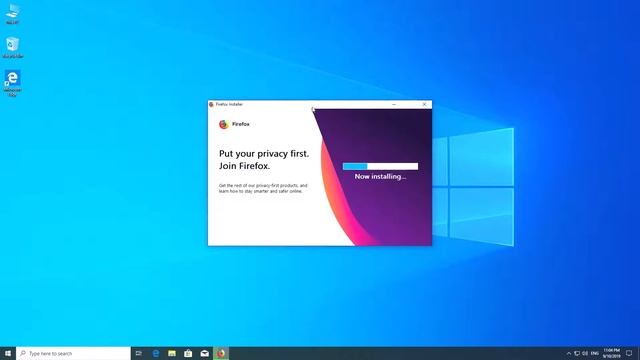
Task: Click the 'Put your privacy first.' headline
Action: click(264, 154)
